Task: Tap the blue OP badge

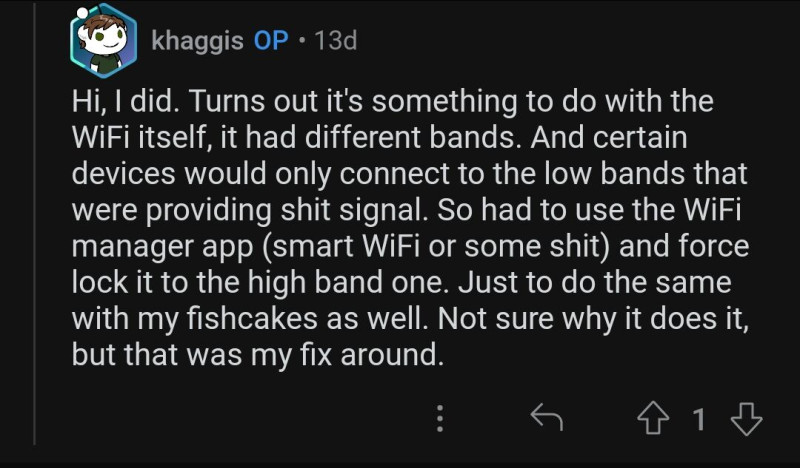Action: click(271, 40)
